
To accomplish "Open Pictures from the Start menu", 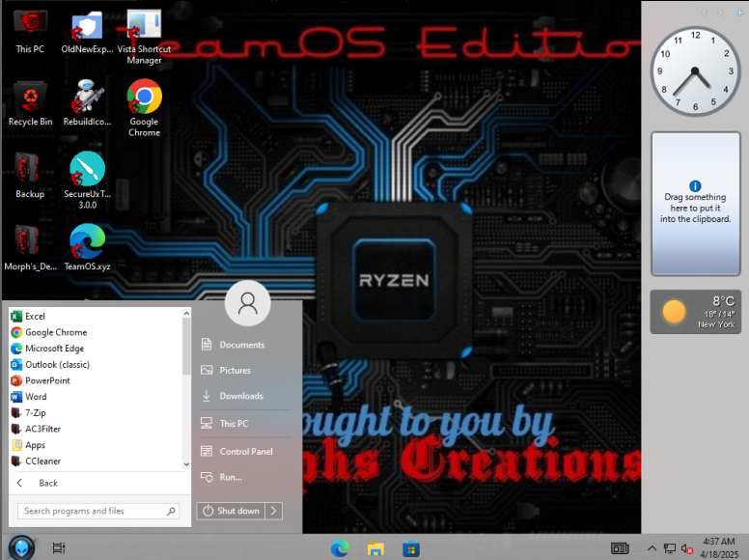I will 244,371.
